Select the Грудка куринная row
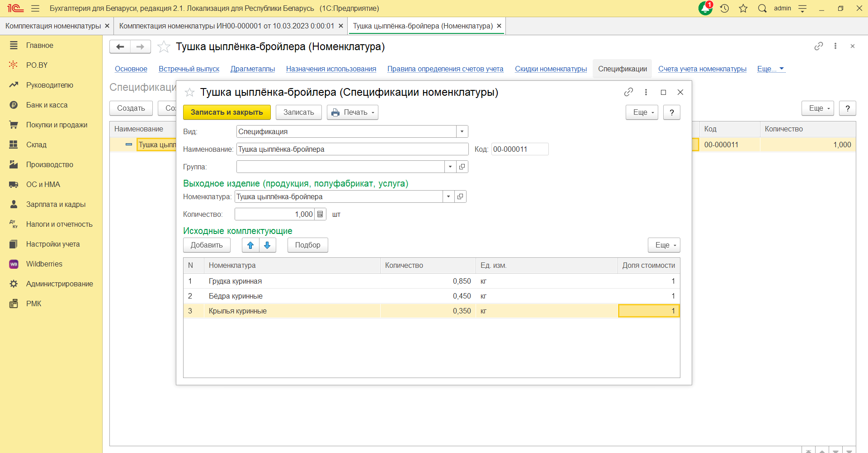The image size is (868, 453). [x=235, y=281]
